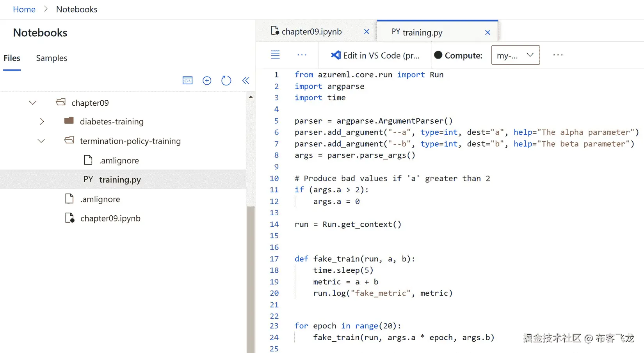
Task: Refresh the file explorer list
Action: tap(226, 81)
